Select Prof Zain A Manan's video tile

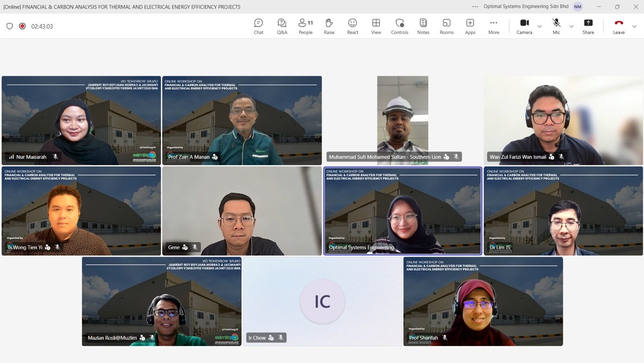[x=242, y=120]
